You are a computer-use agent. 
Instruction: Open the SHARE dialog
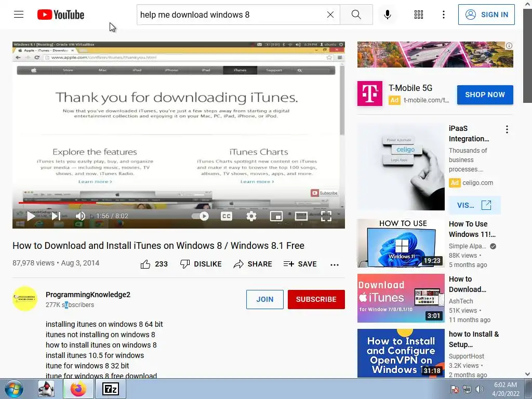click(x=253, y=264)
